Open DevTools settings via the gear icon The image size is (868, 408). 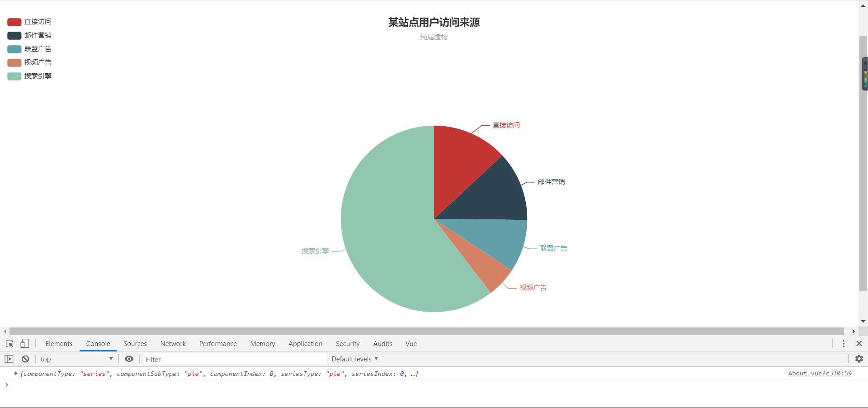[x=859, y=359]
